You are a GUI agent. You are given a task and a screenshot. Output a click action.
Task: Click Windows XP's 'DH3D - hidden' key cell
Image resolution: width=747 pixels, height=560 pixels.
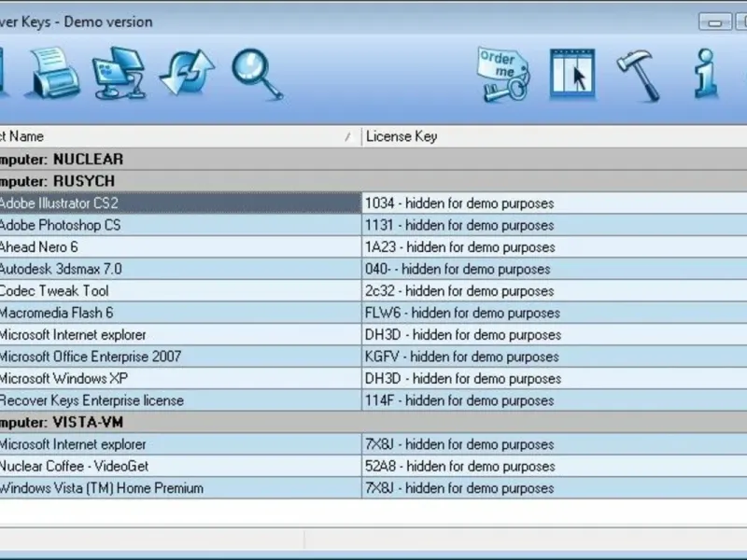click(x=555, y=379)
